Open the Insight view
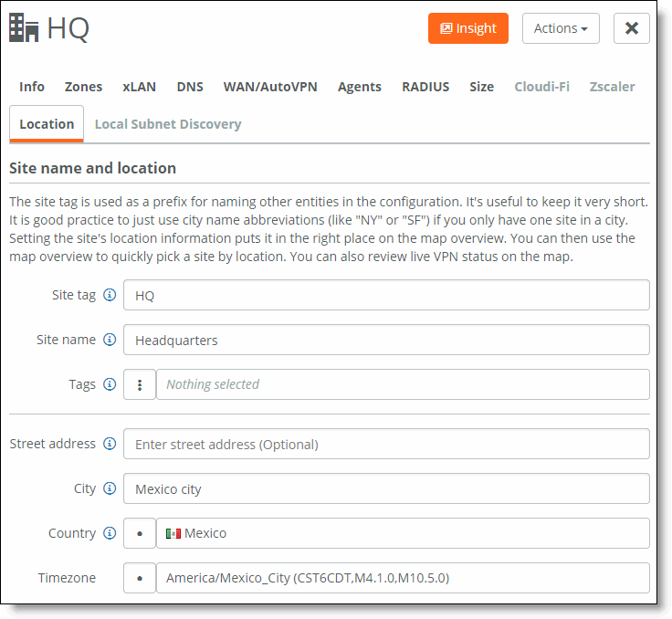Image resolution: width=672 pixels, height=619 pixels. click(x=468, y=28)
